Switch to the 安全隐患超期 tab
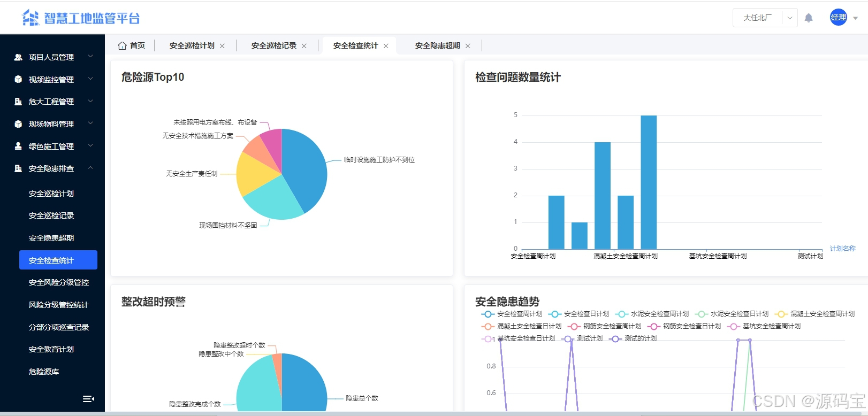868x416 pixels. pyautogui.click(x=437, y=45)
